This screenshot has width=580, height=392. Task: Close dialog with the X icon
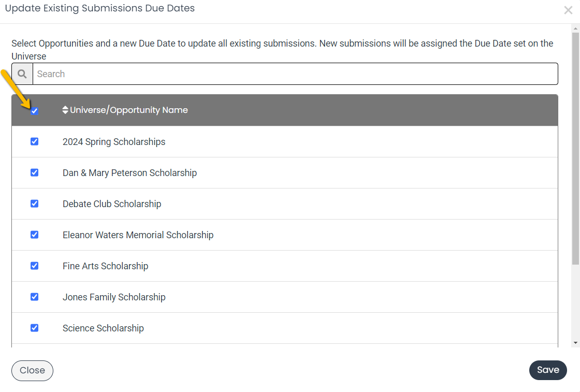(568, 10)
